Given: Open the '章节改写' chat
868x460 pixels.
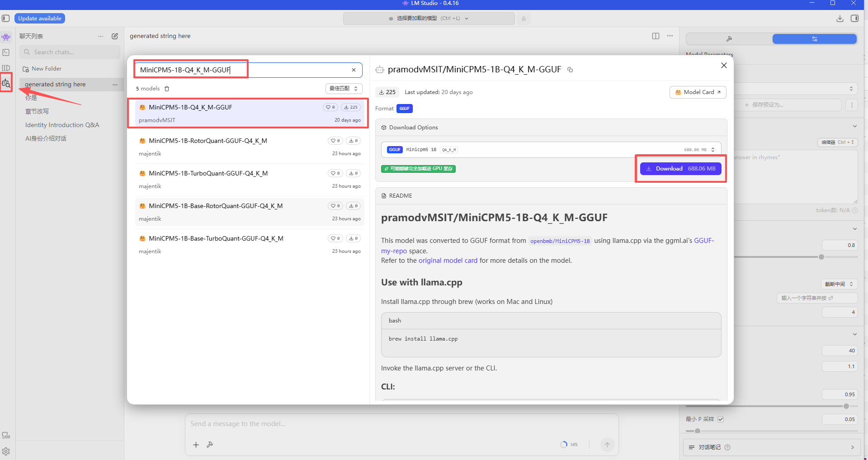Looking at the screenshot, I should pos(37,112).
